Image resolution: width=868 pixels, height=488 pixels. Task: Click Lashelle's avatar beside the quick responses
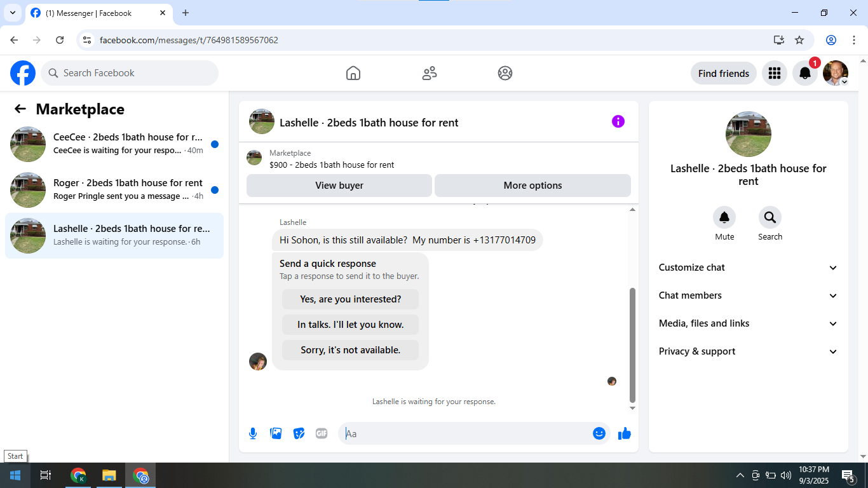tap(258, 362)
